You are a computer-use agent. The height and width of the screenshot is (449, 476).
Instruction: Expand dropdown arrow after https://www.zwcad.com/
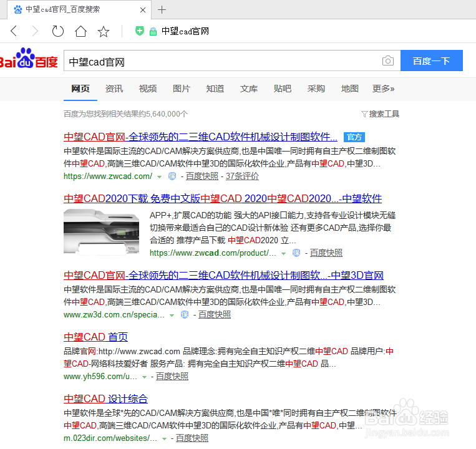pyautogui.click(x=159, y=177)
